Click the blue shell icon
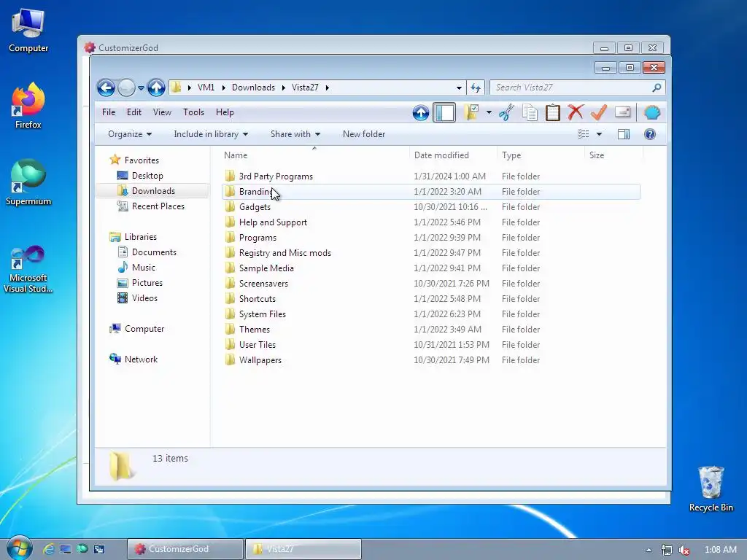 coord(652,113)
